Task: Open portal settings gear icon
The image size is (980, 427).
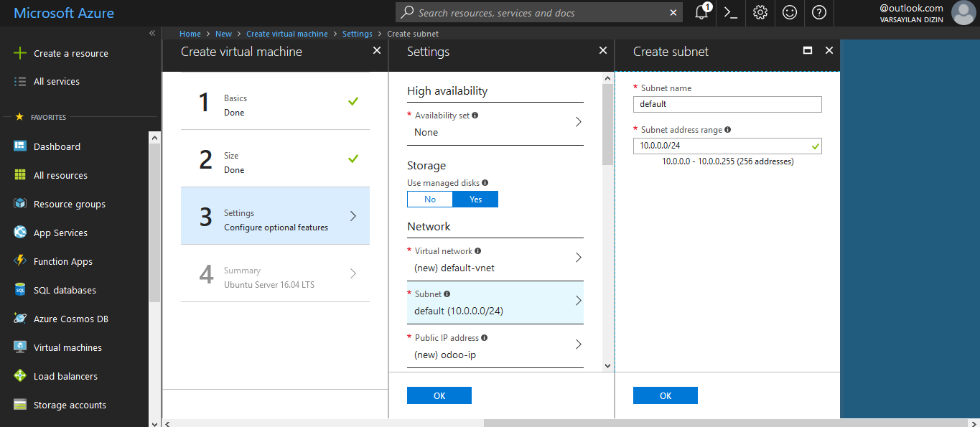Action: pyautogui.click(x=760, y=13)
